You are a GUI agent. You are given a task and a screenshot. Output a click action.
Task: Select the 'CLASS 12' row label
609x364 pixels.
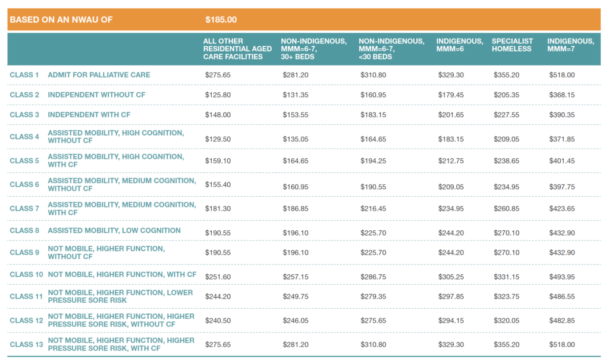click(26, 321)
